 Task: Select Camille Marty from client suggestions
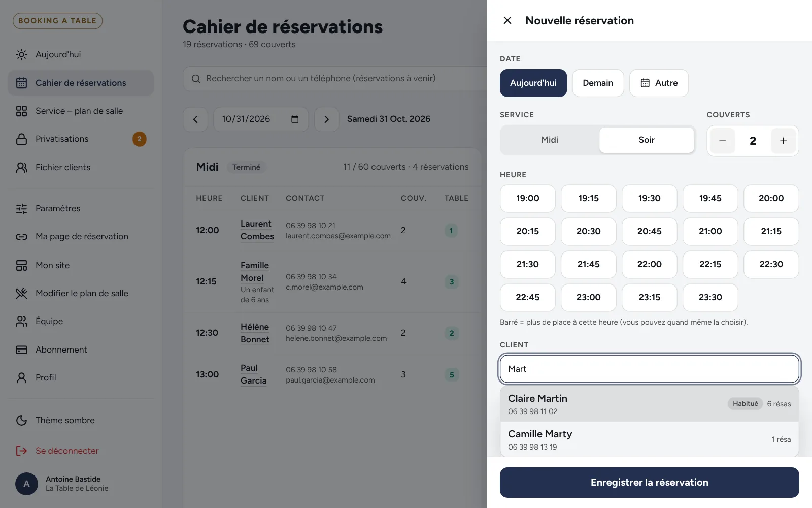[x=650, y=439]
